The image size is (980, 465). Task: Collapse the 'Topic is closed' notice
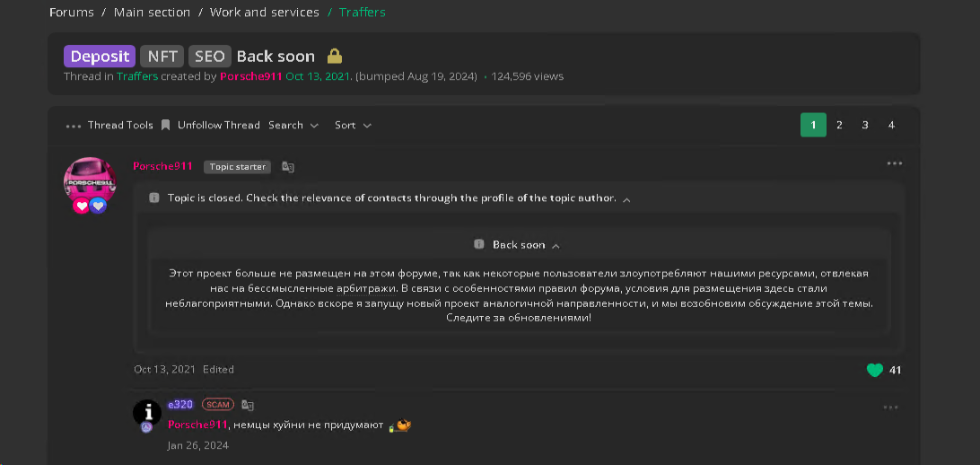[x=626, y=199]
